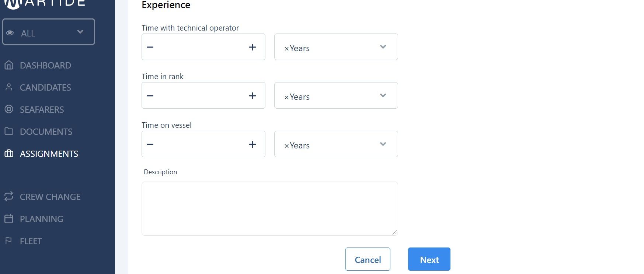Click the Cancel button
This screenshot has width=644, height=274.
coord(368,259)
